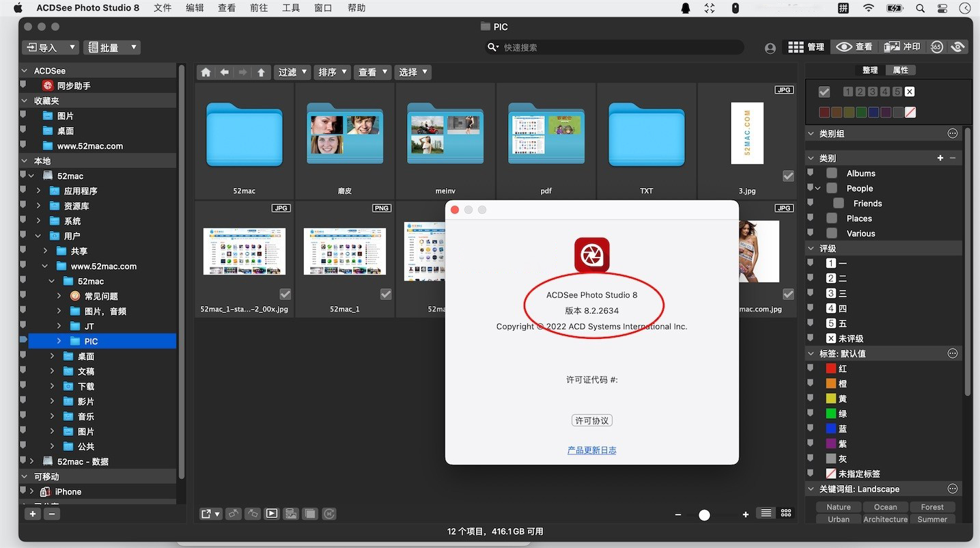Open the 排序 sort dropdown
Viewport: 980px width, 548px height.
(333, 72)
